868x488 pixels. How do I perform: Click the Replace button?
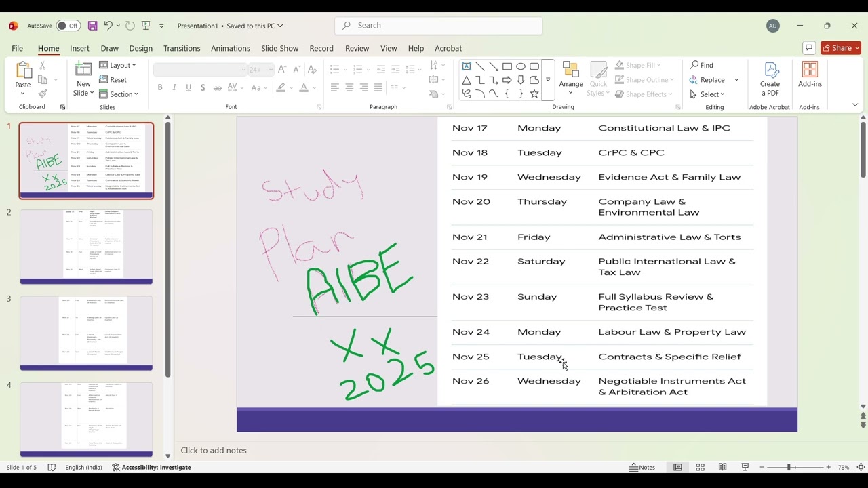tap(707, 80)
